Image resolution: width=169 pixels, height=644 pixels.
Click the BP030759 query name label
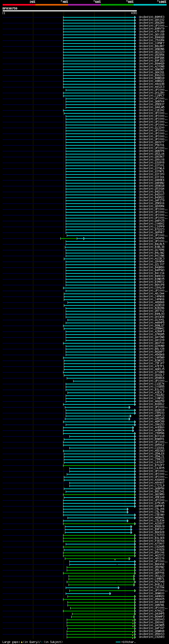point(10,8)
